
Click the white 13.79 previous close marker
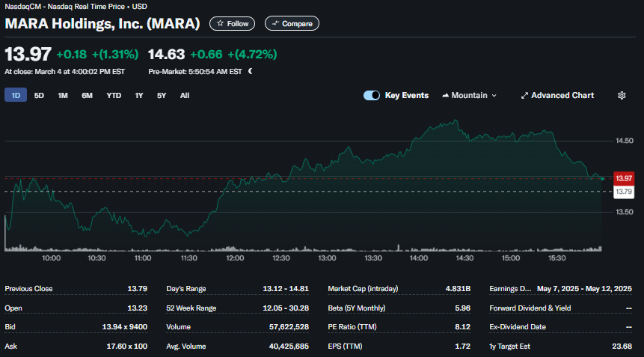(x=624, y=192)
